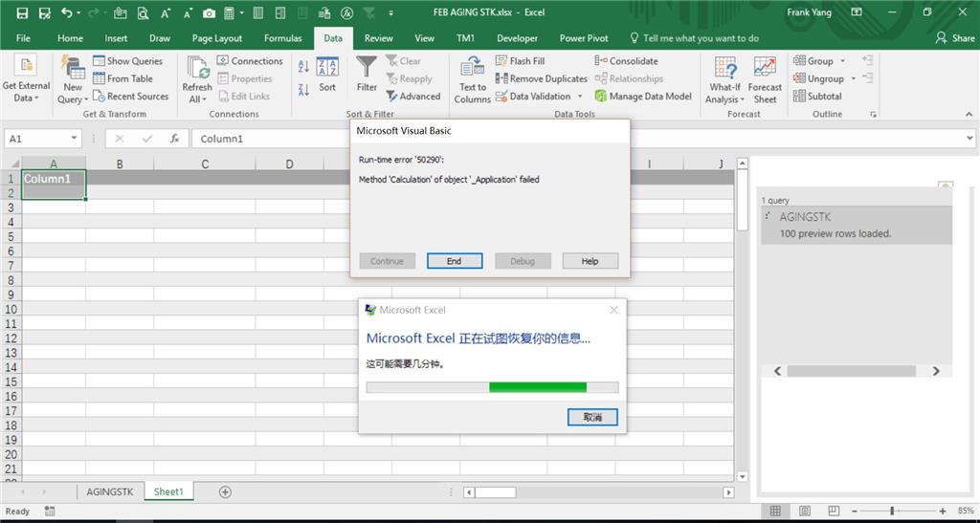Image resolution: width=980 pixels, height=523 pixels.
Task: Click the Undo arrow icon
Action: coord(66,12)
